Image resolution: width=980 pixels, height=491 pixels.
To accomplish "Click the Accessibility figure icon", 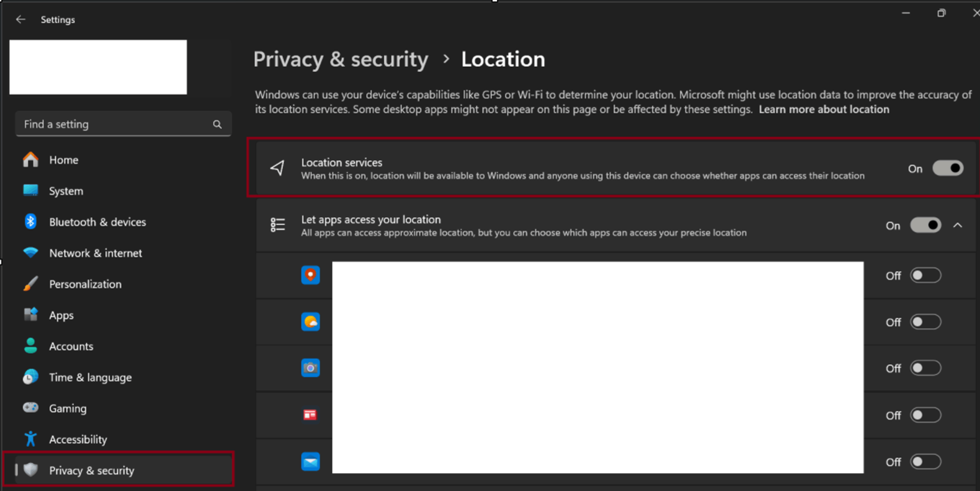I will 31,439.
